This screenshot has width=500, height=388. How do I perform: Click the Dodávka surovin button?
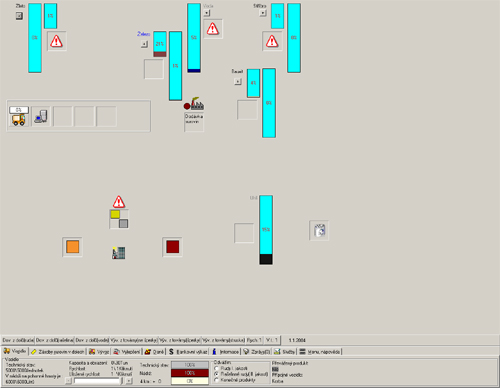[x=194, y=122]
